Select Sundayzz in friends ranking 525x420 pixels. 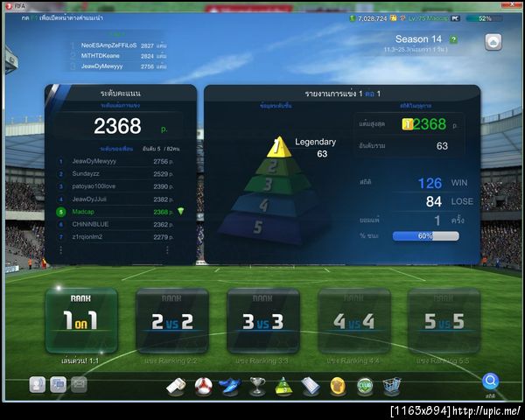(x=115, y=174)
